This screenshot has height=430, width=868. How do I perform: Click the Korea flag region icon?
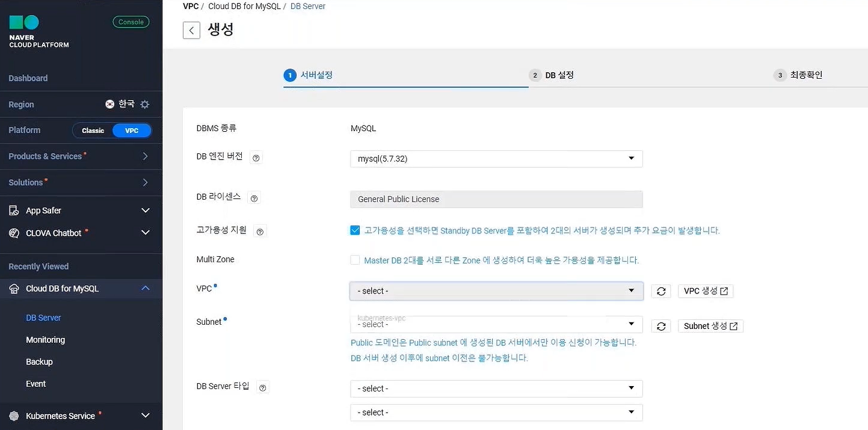coord(109,104)
